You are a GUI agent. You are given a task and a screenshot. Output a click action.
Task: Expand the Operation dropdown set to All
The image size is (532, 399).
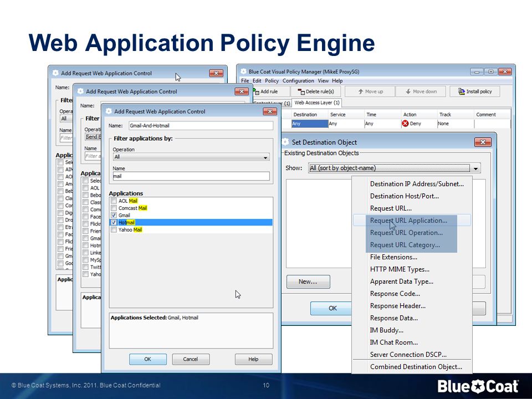(x=191, y=157)
